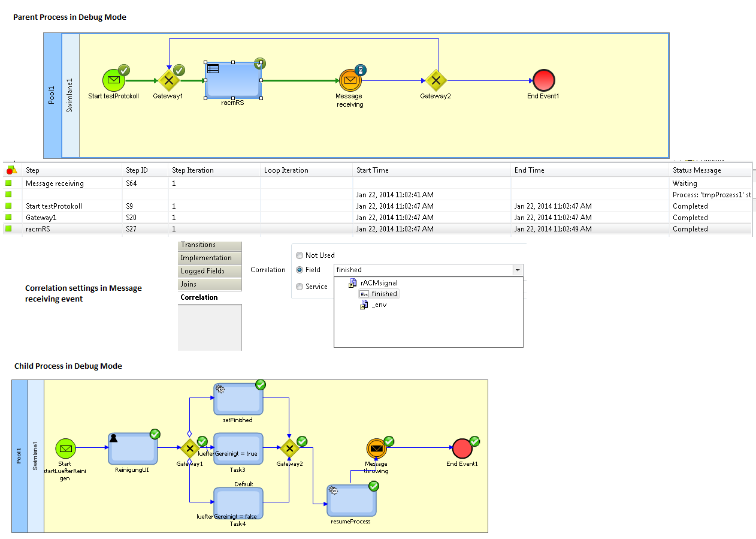756x539 pixels.
Task: Sort by the End Time column header
Action: click(x=589, y=170)
